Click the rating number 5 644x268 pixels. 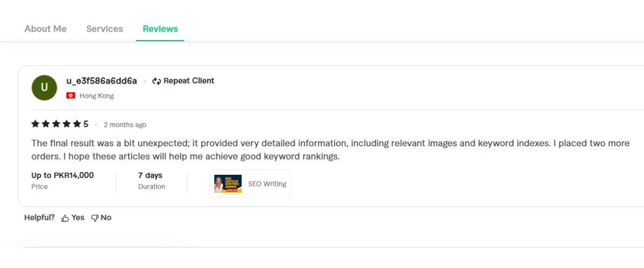(x=86, y=124)
